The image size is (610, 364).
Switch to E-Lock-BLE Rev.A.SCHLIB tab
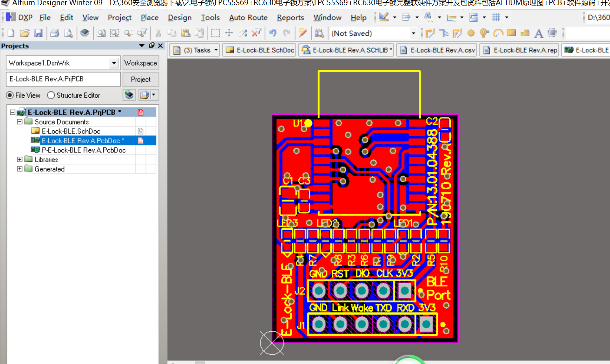[x=346, y=50]
